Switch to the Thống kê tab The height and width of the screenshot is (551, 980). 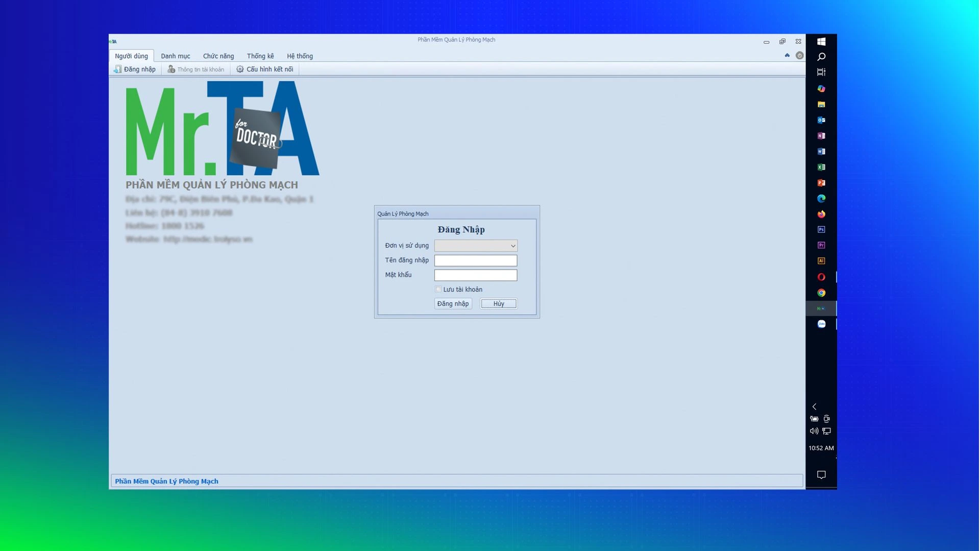pyautogui.click(x=260, y=56)
